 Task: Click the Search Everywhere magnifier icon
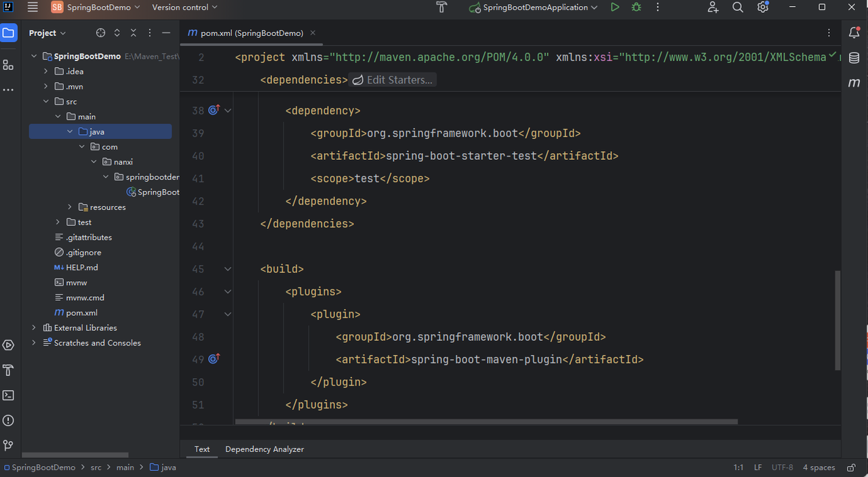tap(738, 7)
